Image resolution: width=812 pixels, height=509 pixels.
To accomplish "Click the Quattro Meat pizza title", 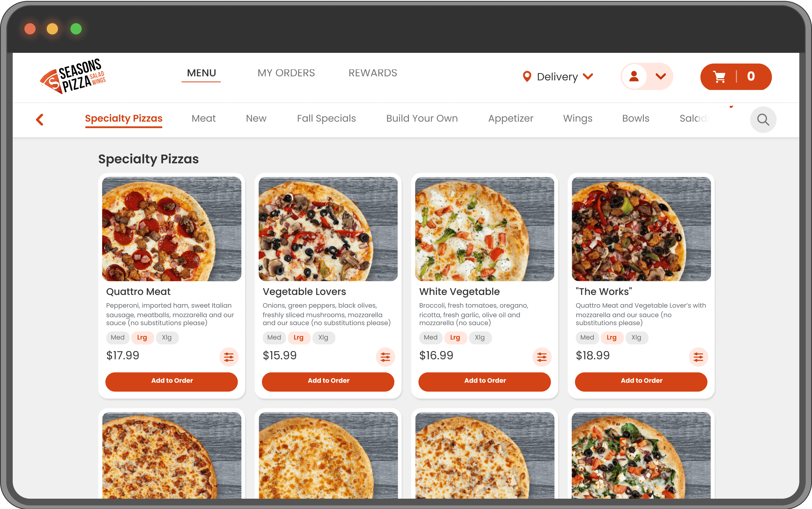I will pos(138,292).
